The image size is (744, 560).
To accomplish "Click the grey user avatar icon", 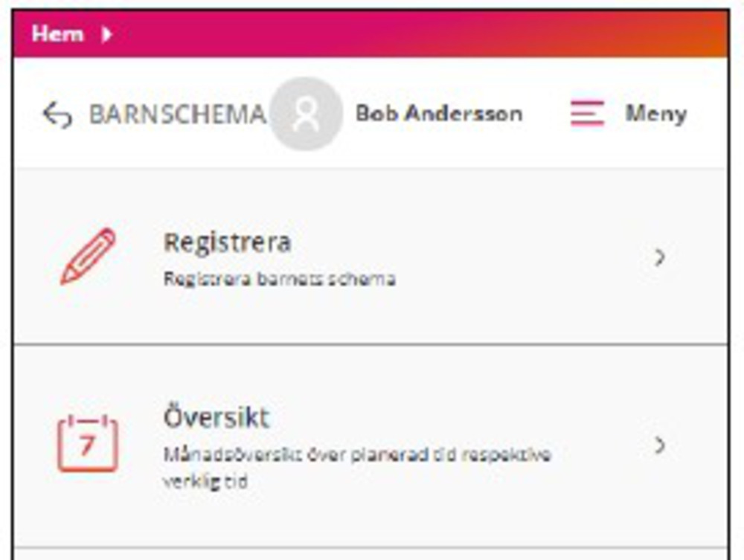I will coord(306,115).
